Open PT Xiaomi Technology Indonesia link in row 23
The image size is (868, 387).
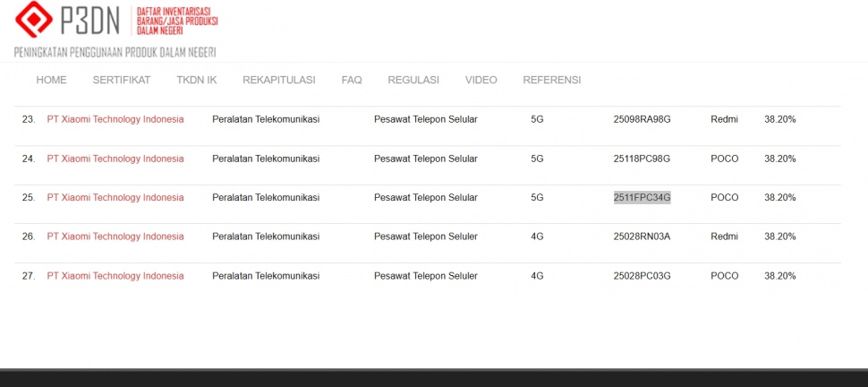(x=115, y=119)
